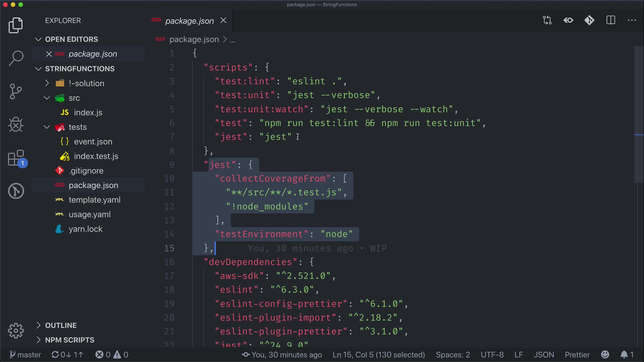Screen dimensions: 644x362
Task: Click the feedback smiley in status bar
Action: pyautogui.click(x=605, y=355)
